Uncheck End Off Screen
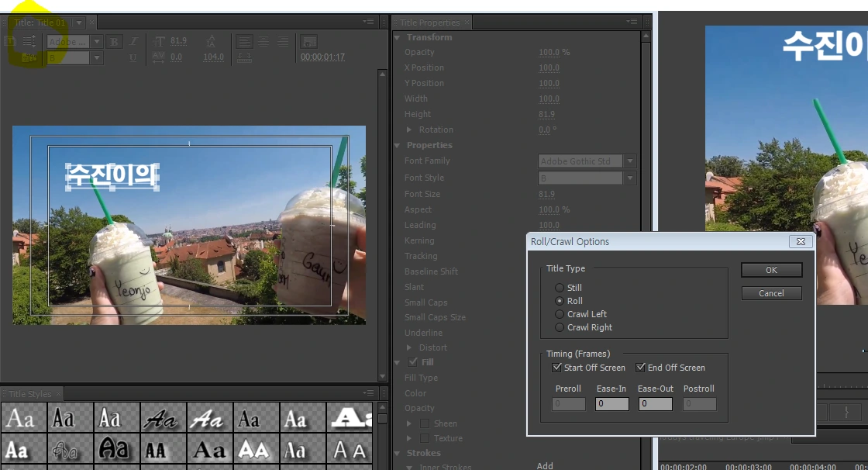The width and height of the screenshot is (868, 470). pos(640,367)
